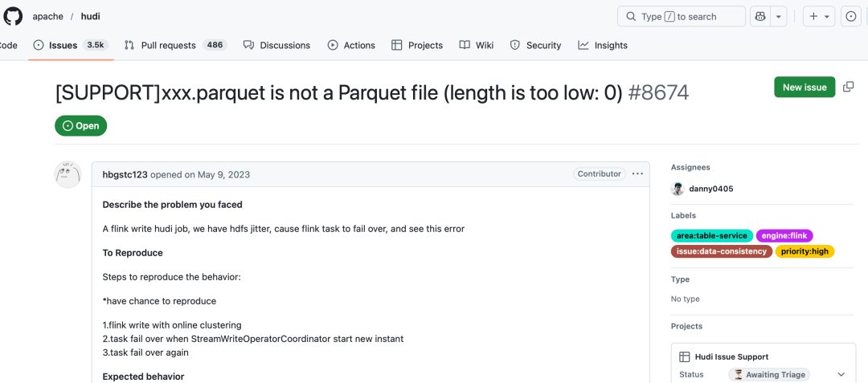This screenshot has width=868, height=383.
Task: Expand the Hudi Issue Support status chevron
Action: click(x=841, y=375)
